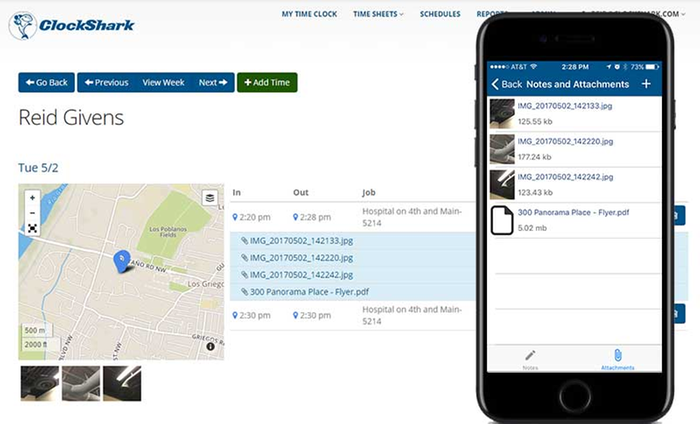
Task: Open first photo thumbnail below the map
Action: coord(40,383)
